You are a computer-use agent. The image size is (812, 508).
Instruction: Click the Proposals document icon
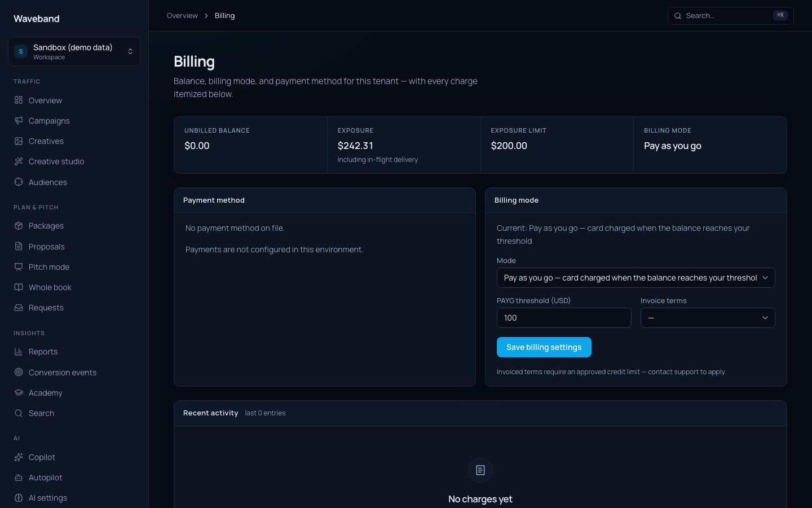19,246
